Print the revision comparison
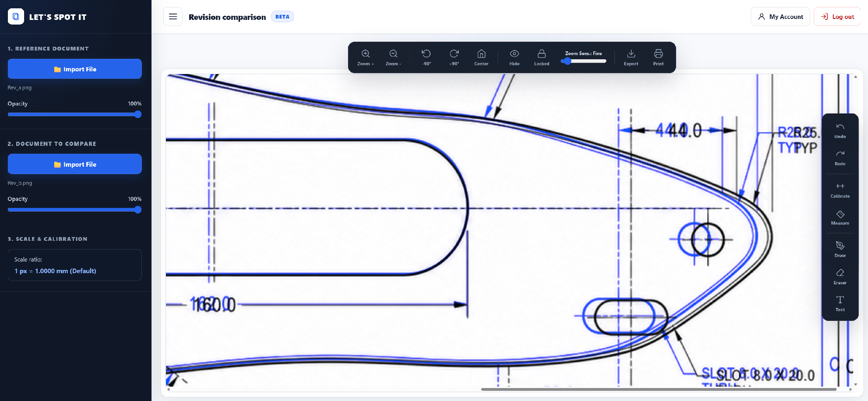Viewport: 868px width, 401px height. pyautogui.click(x=659, y=57)
